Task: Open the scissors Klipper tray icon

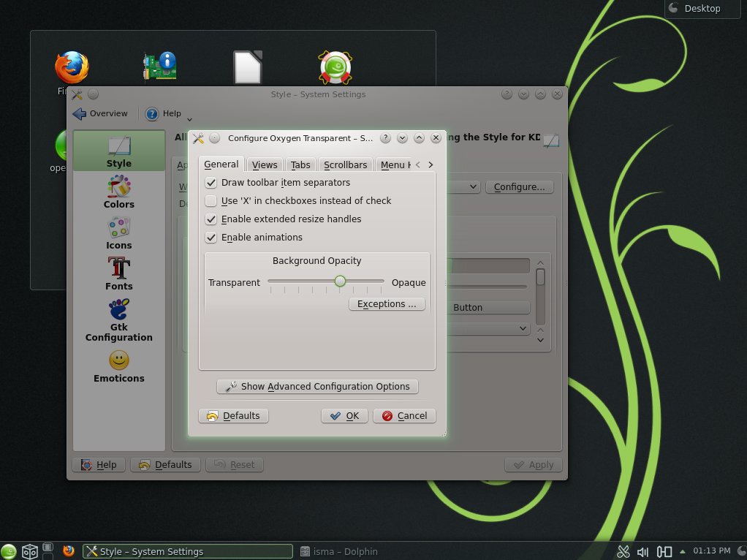Action: (623, 551)
